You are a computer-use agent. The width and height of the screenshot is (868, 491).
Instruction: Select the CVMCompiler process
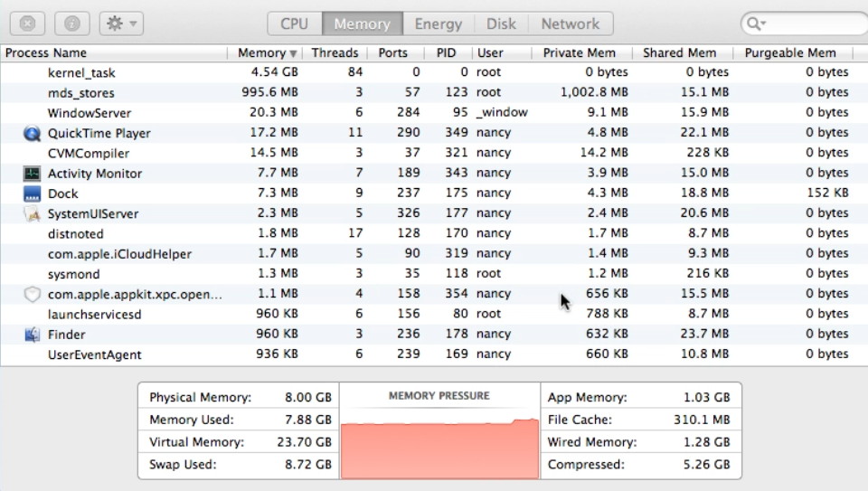tap(89, 153)
